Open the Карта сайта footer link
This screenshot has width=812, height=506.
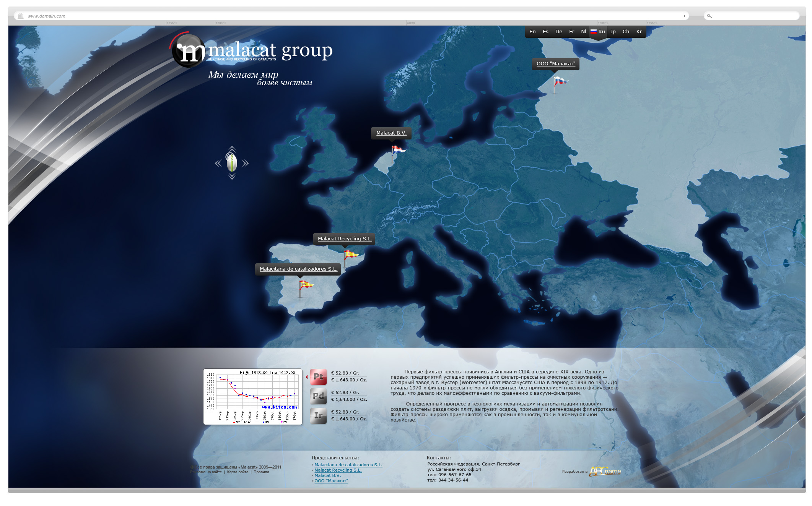(238, 472)
